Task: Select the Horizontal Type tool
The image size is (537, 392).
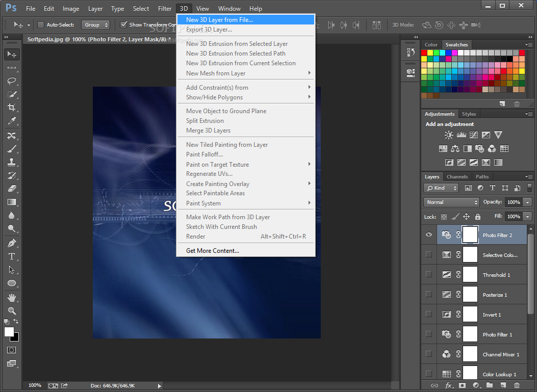Action: [12, 256]
